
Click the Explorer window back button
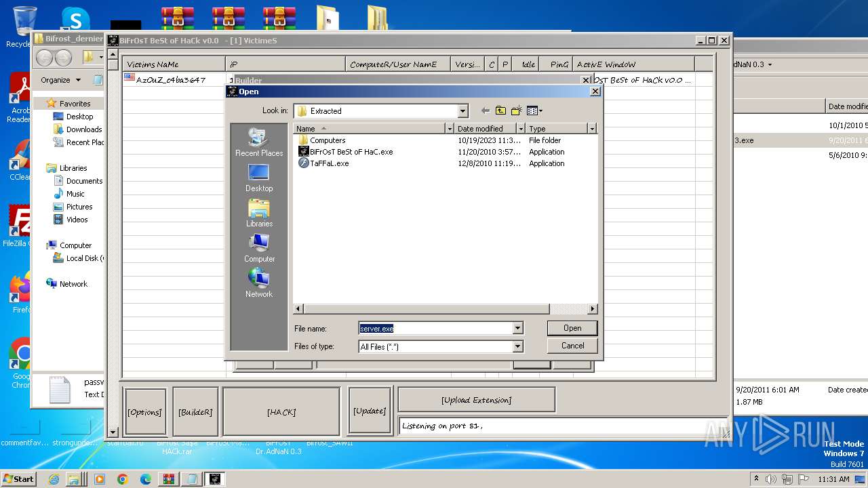[45, 58]
